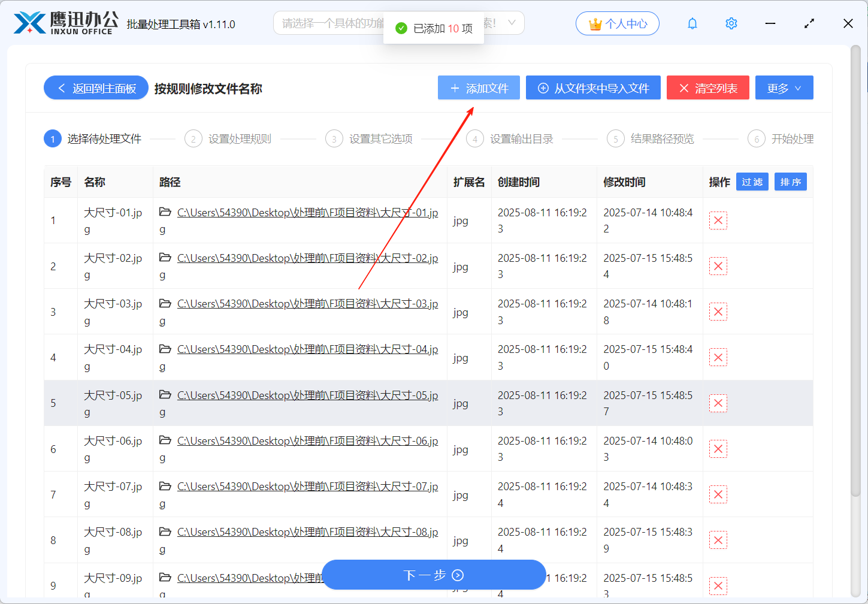Open folder icon for 大尺寸-05.jpg path
The width and height of the screenshot is (868, 604).
pos(165,395)
